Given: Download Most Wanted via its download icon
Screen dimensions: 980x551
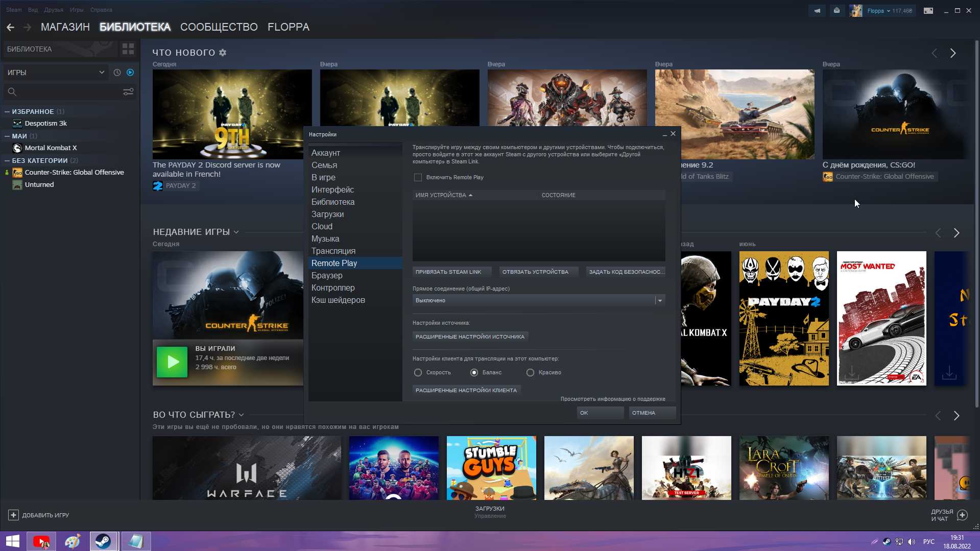Looking at the screenshot, I should coord(852,372).
